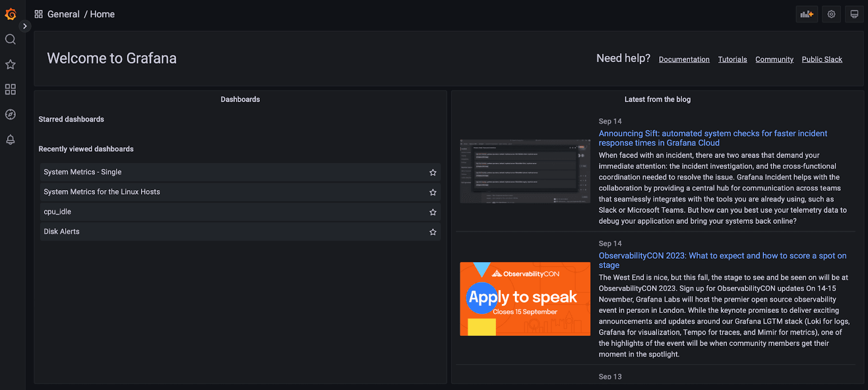The height and width of the screenshot is (390, 868).
Task: Open the Community link
Action: 774,59
